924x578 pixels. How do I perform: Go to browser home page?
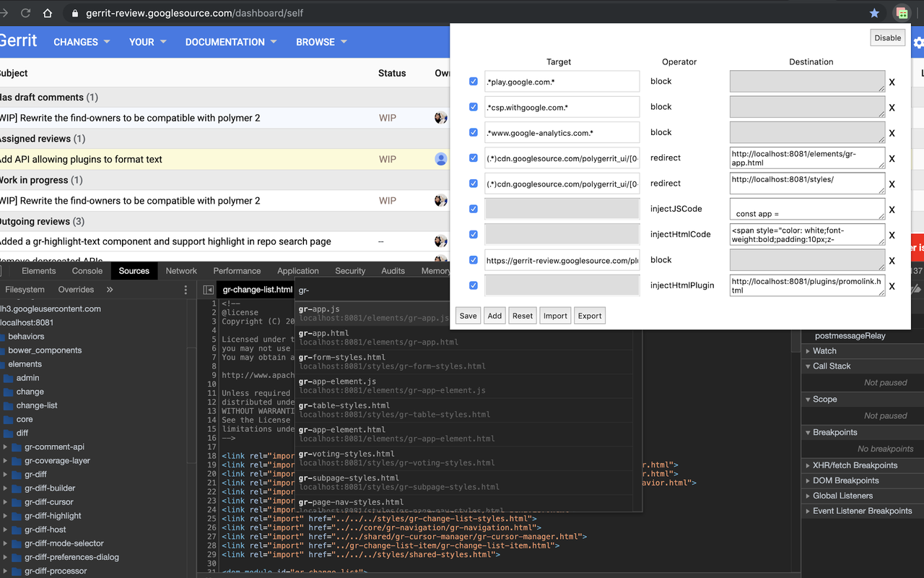tap(48, 12)
